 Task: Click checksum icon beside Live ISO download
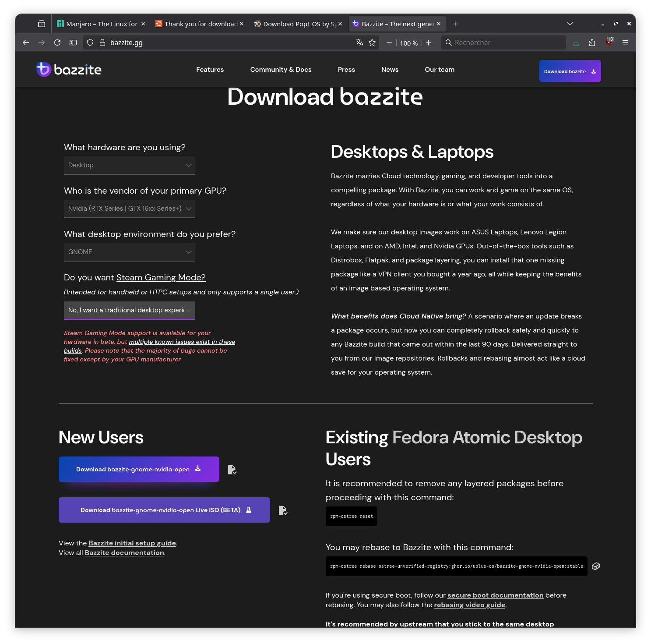click(283, 510)
